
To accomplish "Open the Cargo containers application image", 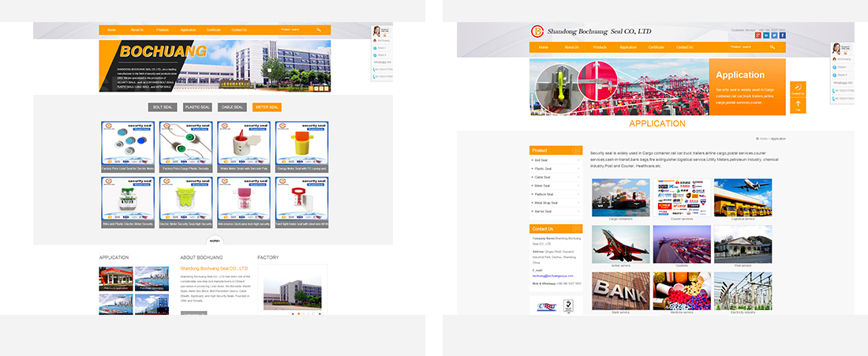I will 620,197.
